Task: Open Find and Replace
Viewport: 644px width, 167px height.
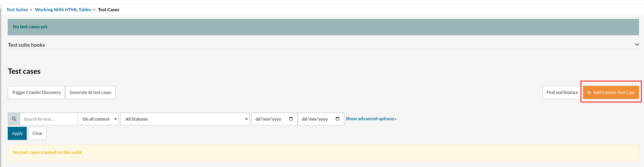Action: (x=562, y=92)
